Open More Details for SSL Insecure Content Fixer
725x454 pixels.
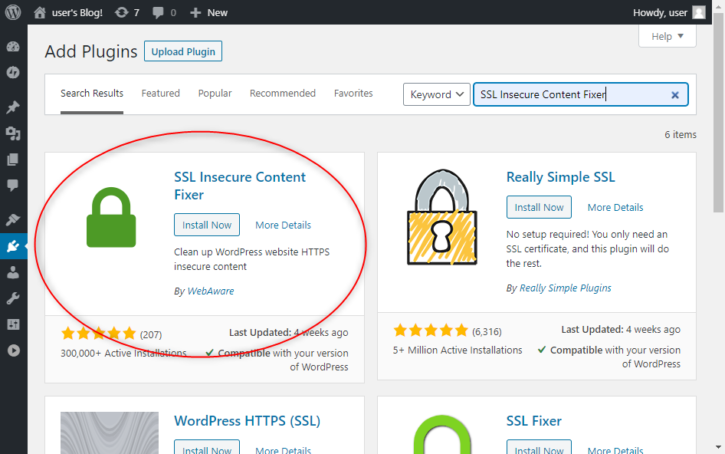[x=283, y=225]
